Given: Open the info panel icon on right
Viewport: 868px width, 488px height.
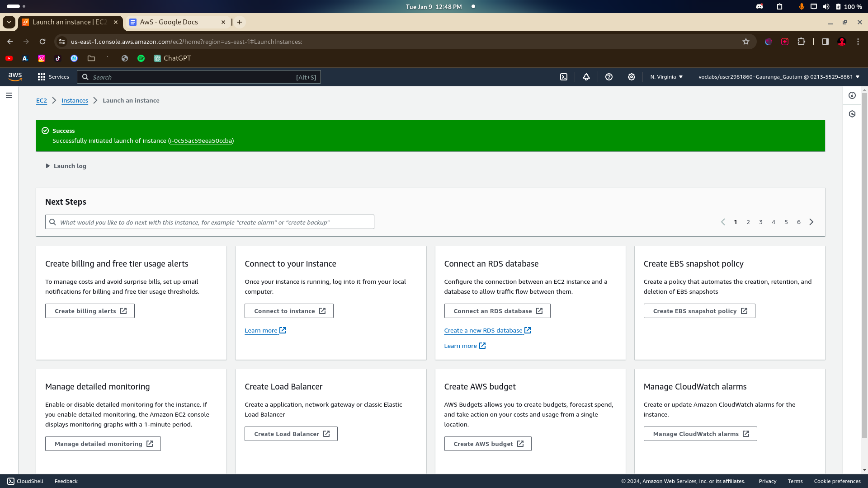Looking at the screenshot, I should click(x=852, y=95).
